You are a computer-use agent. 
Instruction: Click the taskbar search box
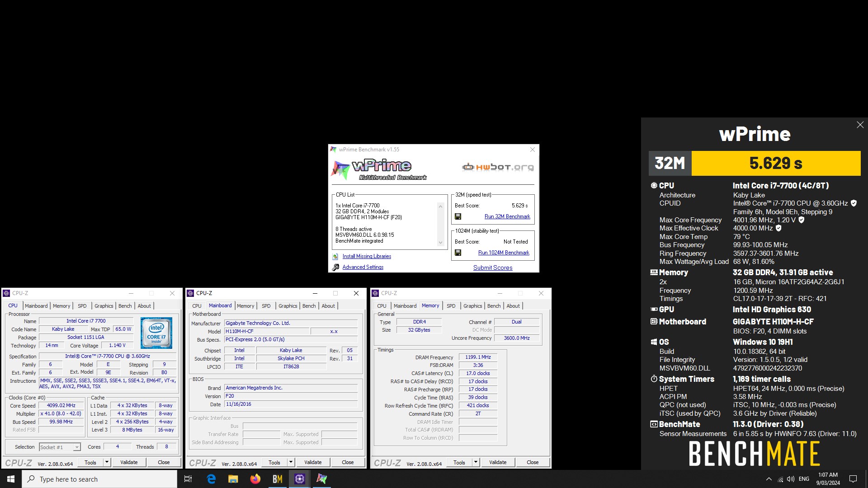(x=99, y=479)
